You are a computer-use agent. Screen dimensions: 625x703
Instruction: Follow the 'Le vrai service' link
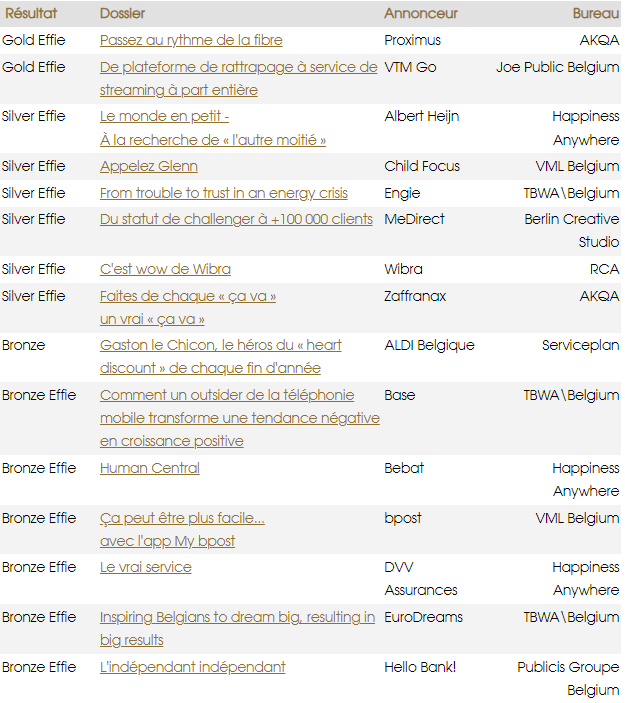point(145,567)
